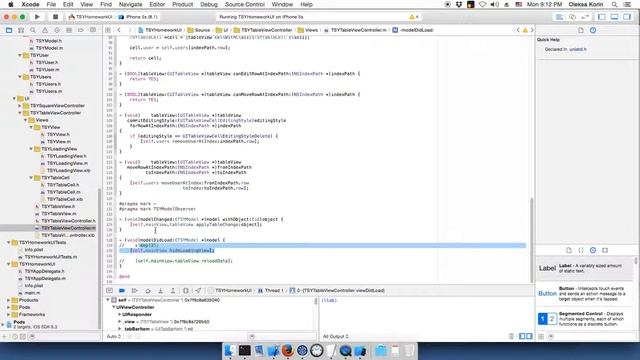Image resolution: width=640 pixels, height=360 pixels.
Task: Select the iPhone 5s scheme destination
Action: pos(138,17)
